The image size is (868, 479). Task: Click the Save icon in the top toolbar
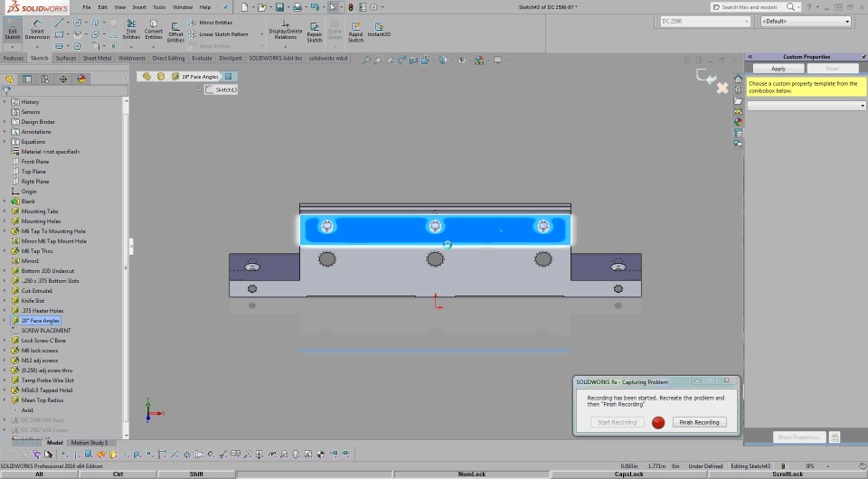pos(279,7)
